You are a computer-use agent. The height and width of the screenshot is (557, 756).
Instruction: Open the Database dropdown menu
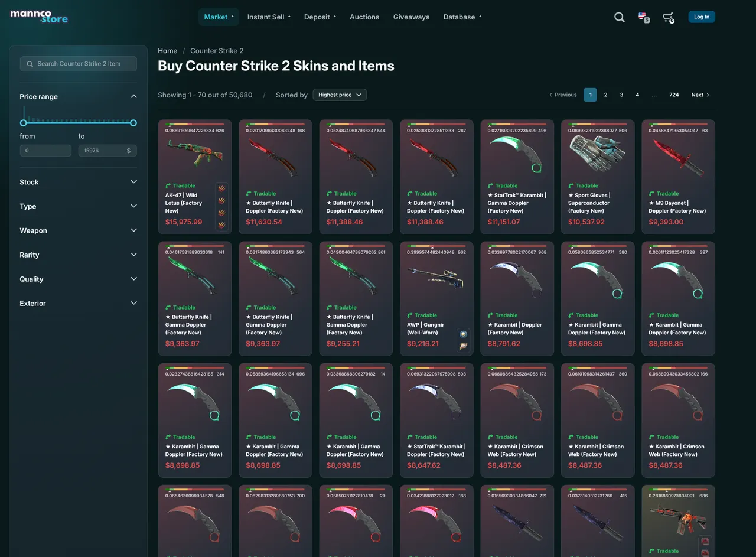[x=462, y=17]
